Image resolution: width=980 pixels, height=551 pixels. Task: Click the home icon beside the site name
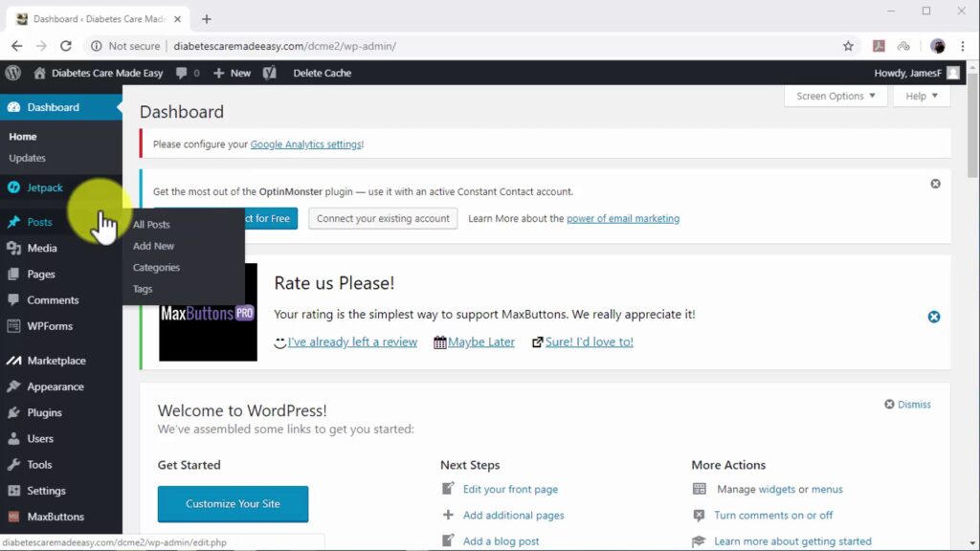coord(39,73)
